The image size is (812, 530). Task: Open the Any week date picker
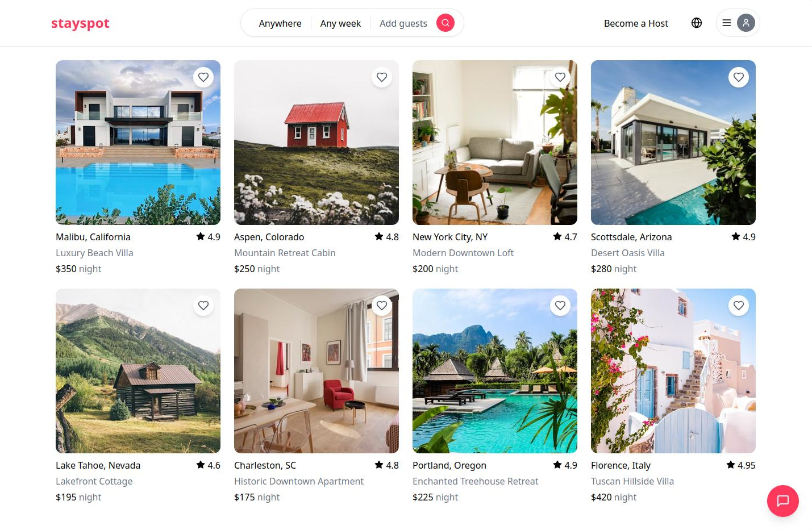340,23
